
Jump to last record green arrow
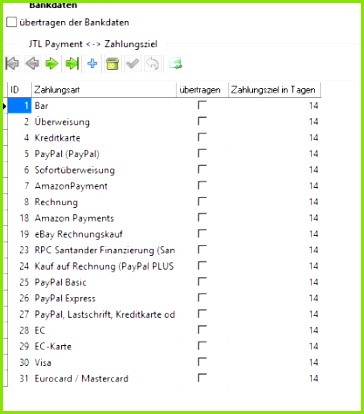[72, 63]
